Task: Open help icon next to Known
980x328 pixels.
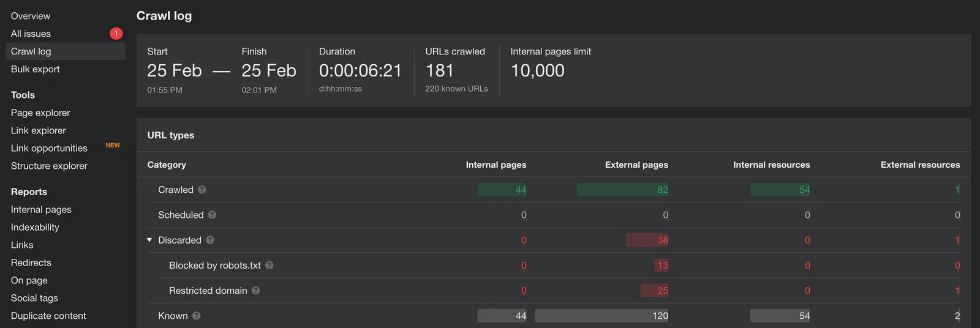Action: [196, 316]
